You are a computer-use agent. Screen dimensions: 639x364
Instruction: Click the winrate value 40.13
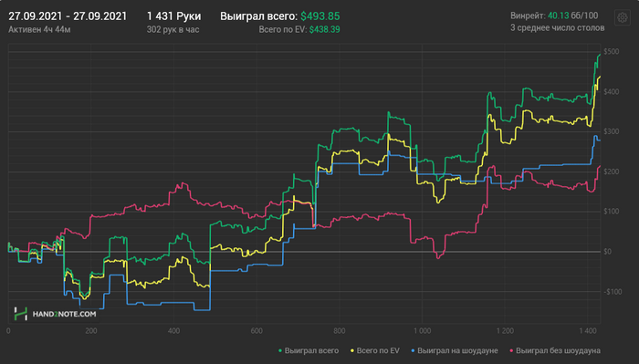point(559,16)
